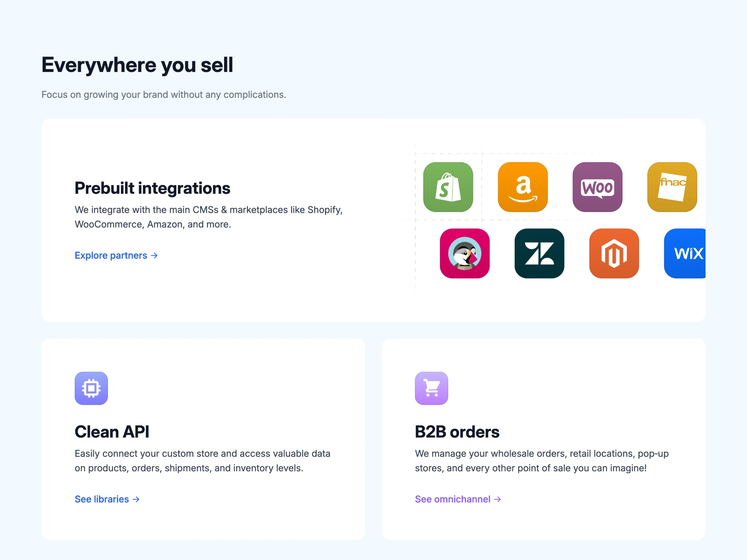Choose the PrestaShop puffin icon
The height and width of the screenshot is (560, 747).
(465, 253)
